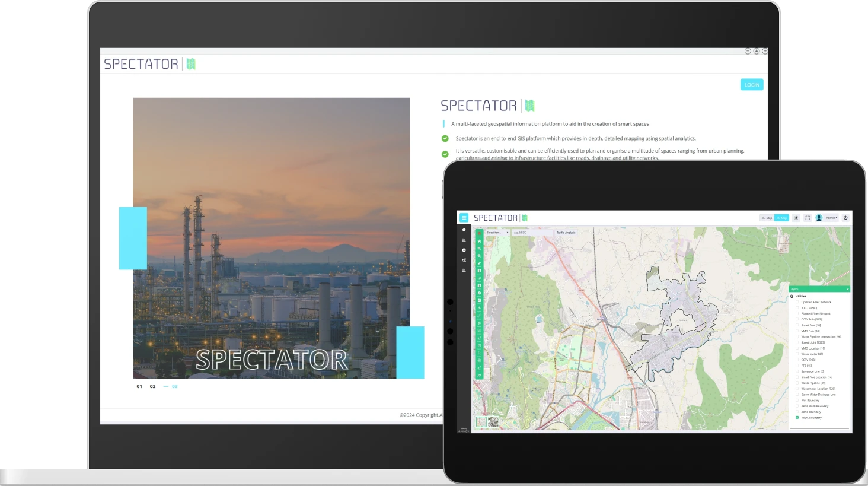868x486 pixels.
Task: Open the Select Item dropdown
Action: click(497, 233)
